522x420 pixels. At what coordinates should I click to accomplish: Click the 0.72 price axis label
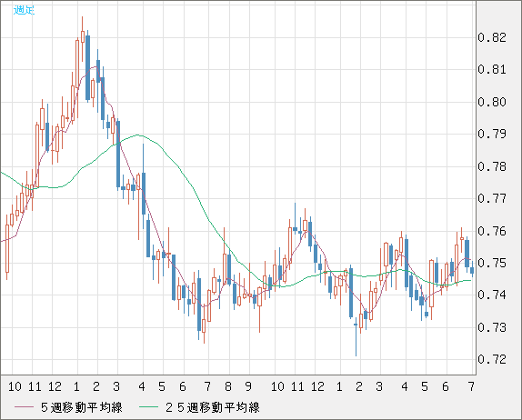pyautogui.click(x=492, y=359)
